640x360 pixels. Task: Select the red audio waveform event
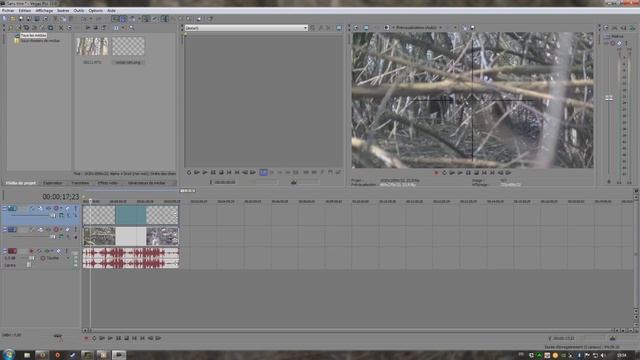coord(131,258)
